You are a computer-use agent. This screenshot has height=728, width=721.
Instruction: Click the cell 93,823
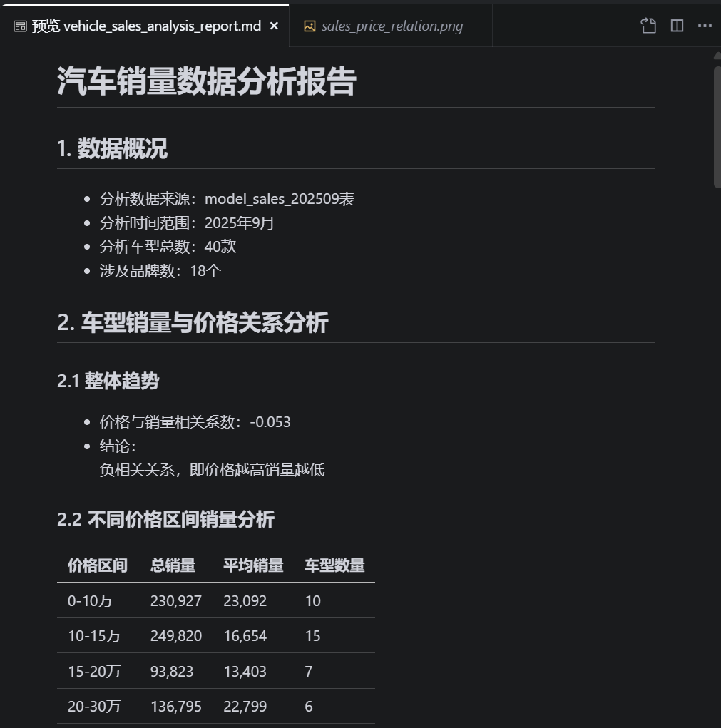tap(172, 672)
